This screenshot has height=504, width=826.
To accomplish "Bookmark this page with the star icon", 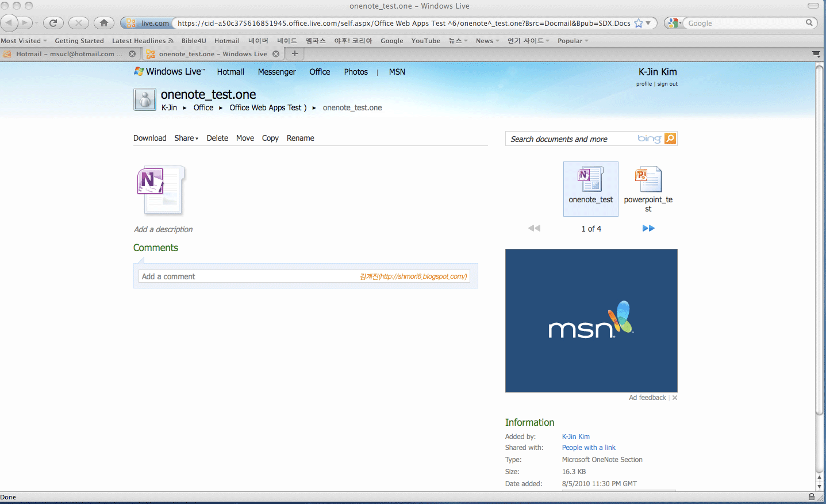I will [x=638, y=23].
